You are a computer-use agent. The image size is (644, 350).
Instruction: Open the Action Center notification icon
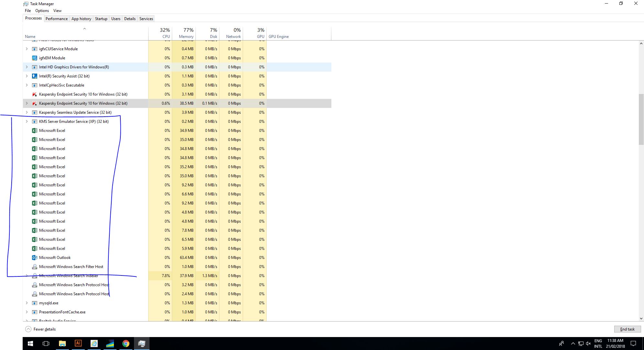pos(633,343)
